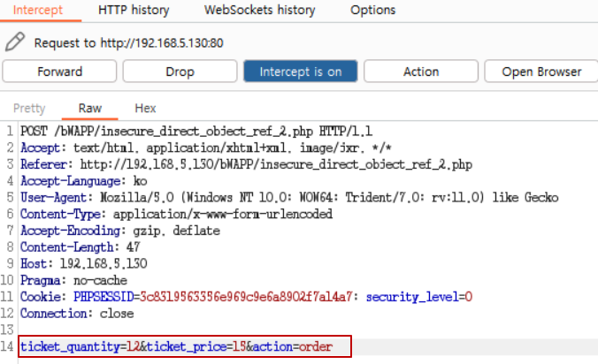Click the Accept header line

[x=206, y=148]
